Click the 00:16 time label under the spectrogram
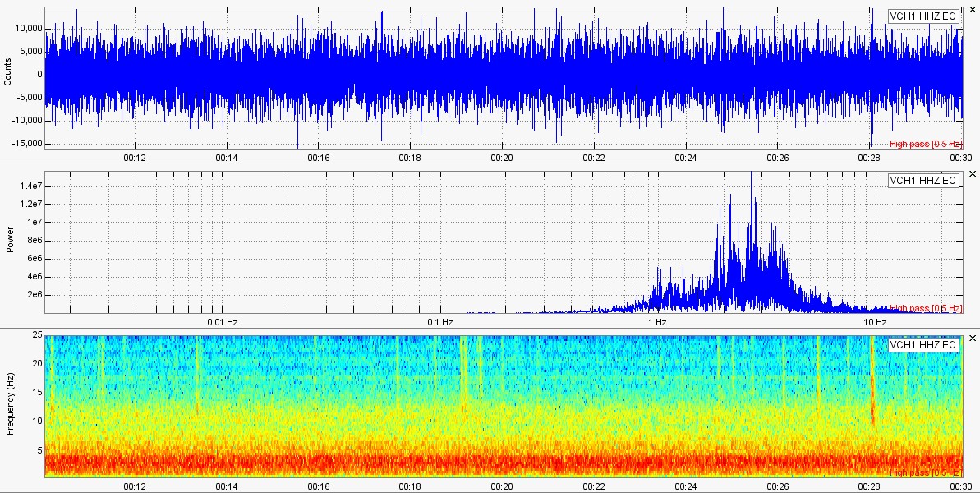 318,486
